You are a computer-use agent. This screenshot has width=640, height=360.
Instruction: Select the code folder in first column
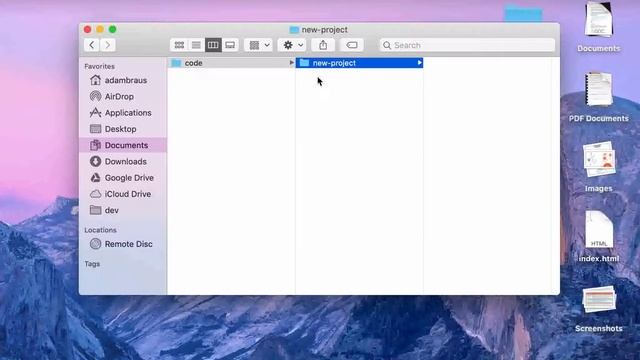point(231,63)
